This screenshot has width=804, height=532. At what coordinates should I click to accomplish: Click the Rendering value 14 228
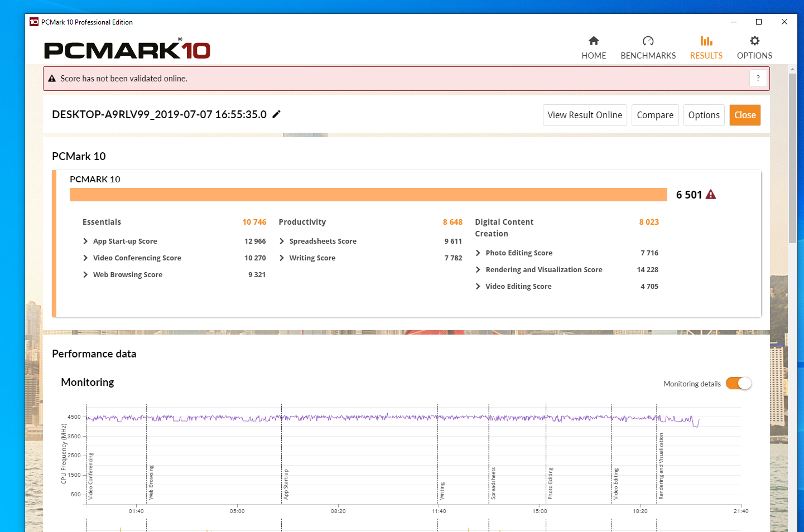point(648,269)
